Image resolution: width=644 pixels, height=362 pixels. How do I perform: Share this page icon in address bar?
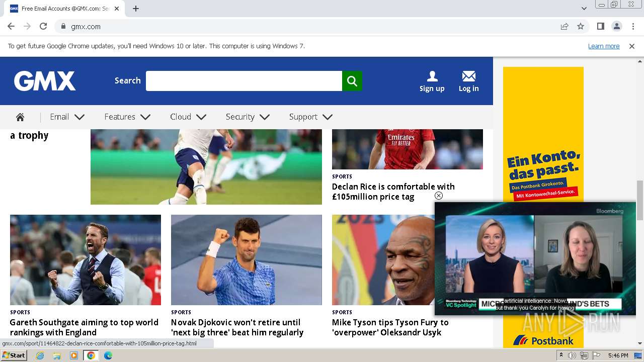pos(565,27)
